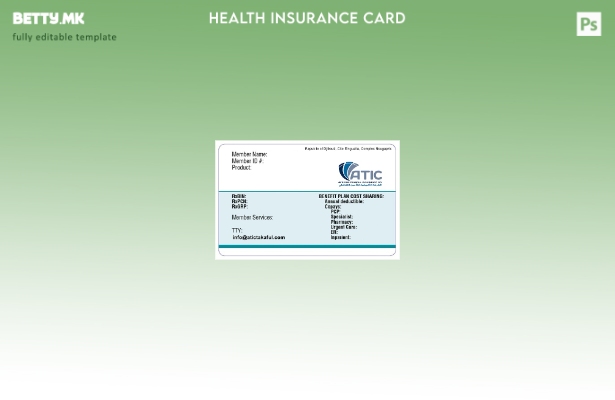This screenshot has width=615, height=400.
Task: Click the Specialist copay line
Action: click(x=341, y=217)
